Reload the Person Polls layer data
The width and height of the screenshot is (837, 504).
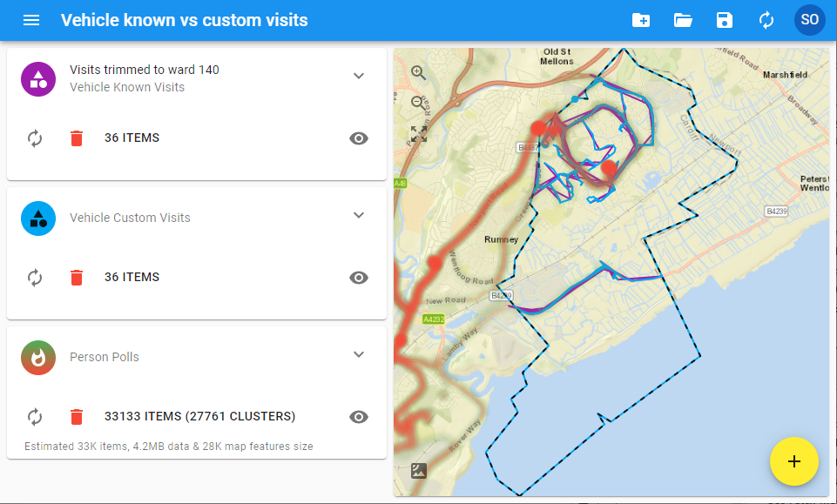click(35, 417)
